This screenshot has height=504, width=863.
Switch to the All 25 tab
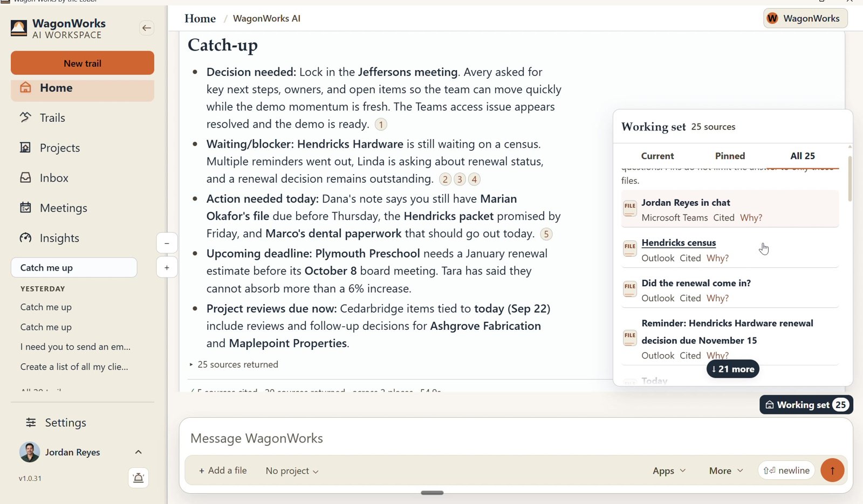[x=803, y=156]
